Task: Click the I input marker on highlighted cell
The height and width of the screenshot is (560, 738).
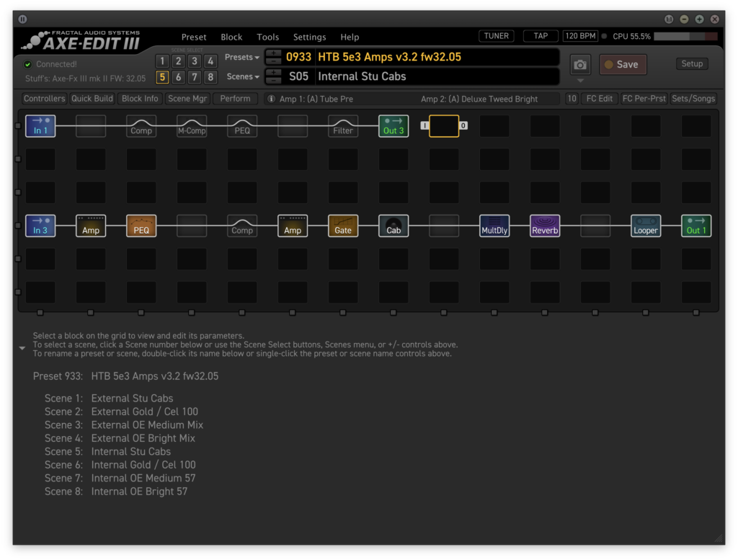Action: pos(424,125)
